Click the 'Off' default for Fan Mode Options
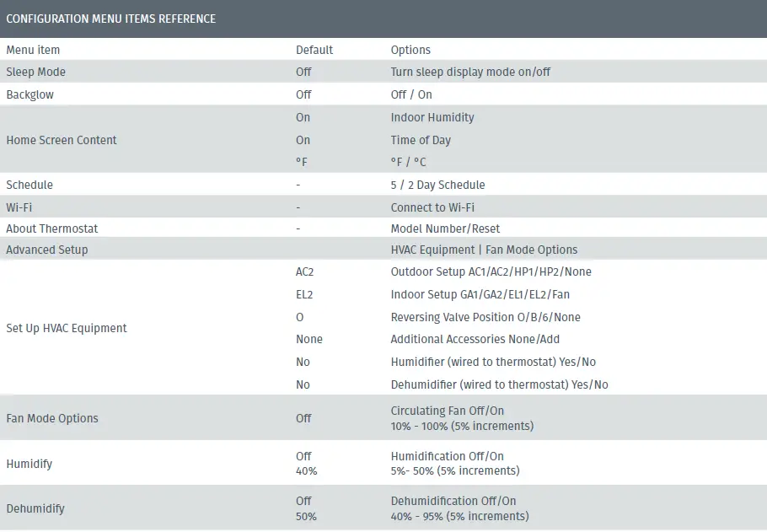Screen dimensions: 767x532 point(303,418)
